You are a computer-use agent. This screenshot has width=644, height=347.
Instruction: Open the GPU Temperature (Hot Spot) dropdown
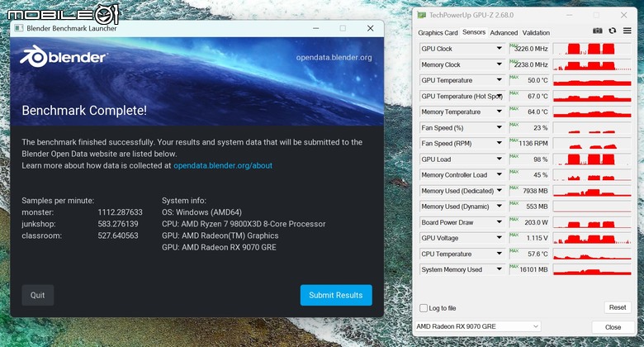(499, 96)
